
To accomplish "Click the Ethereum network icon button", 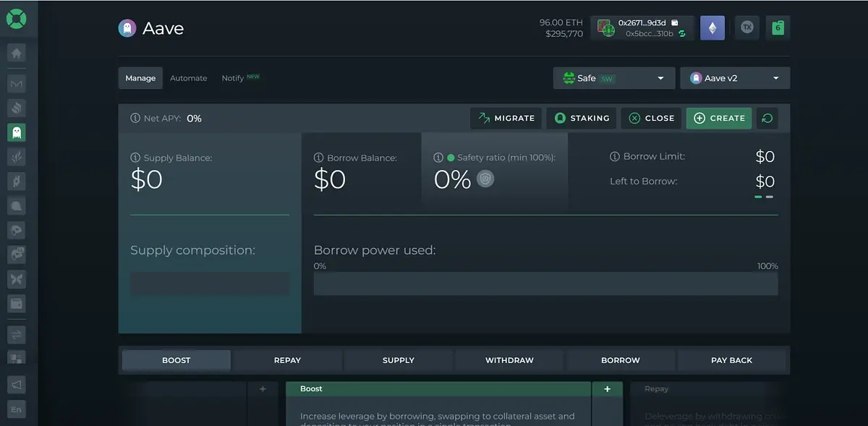I will (712, 27).
